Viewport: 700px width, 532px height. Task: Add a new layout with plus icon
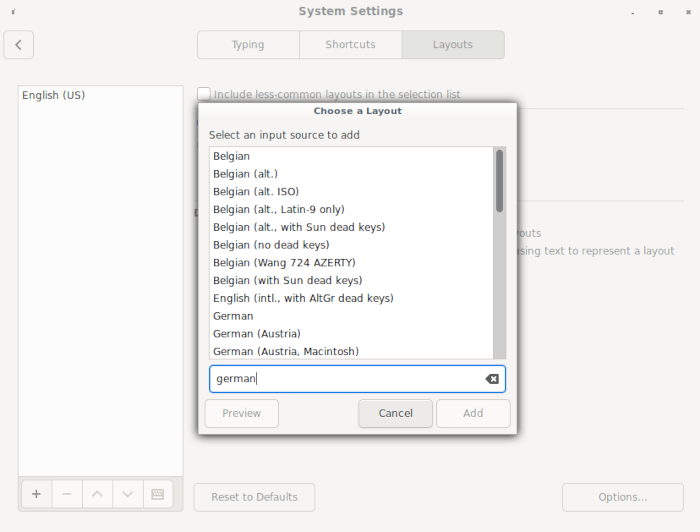point(37,494)
